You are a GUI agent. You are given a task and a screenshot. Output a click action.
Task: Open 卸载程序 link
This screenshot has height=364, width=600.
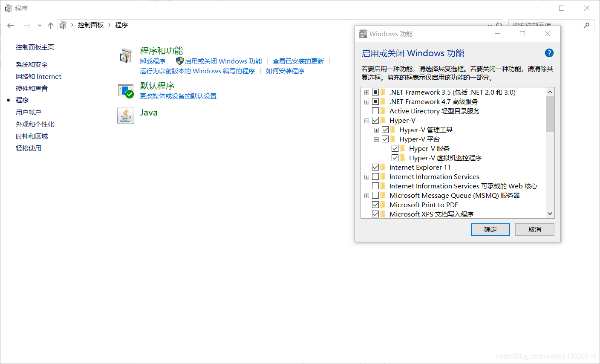point(153,61)
